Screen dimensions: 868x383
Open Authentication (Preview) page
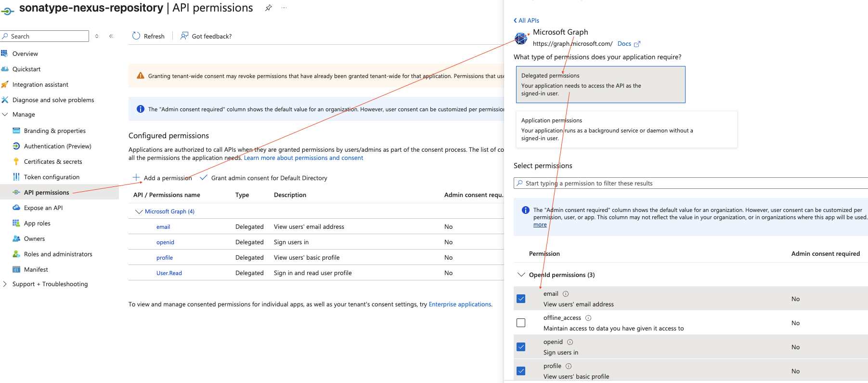tap(58, 146)
